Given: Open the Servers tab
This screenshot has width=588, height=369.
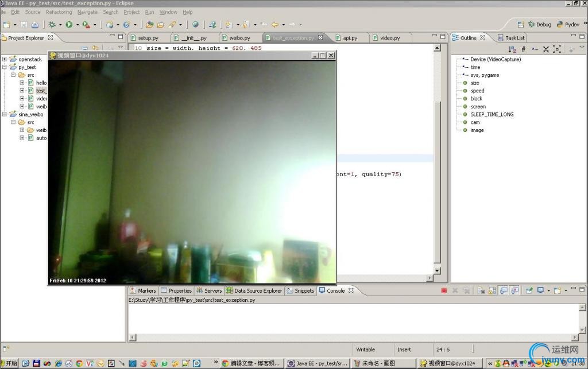Looking at the screenshot, I should coord(209,291).
